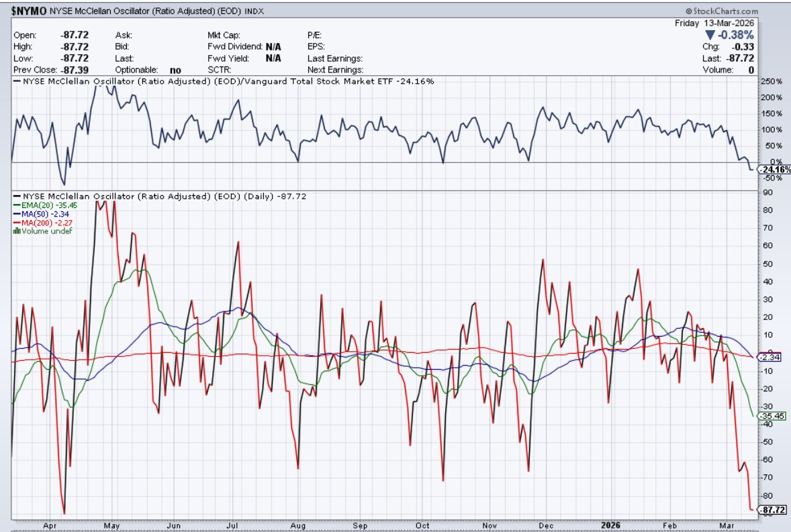Click the down triangle beside -0.38%

(x=710, y=35)
